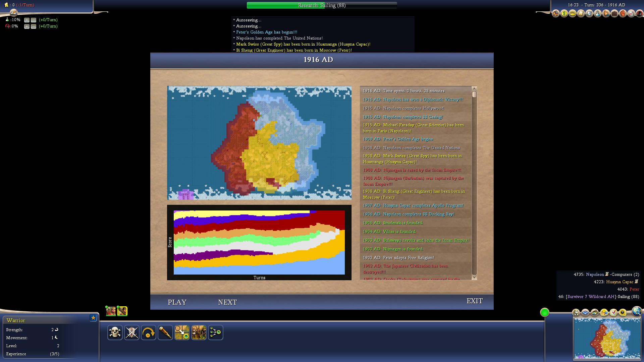Click log entry 'Vilcas is founded.'
Screen dimensions: 644x362
click(x=389, y=232)
